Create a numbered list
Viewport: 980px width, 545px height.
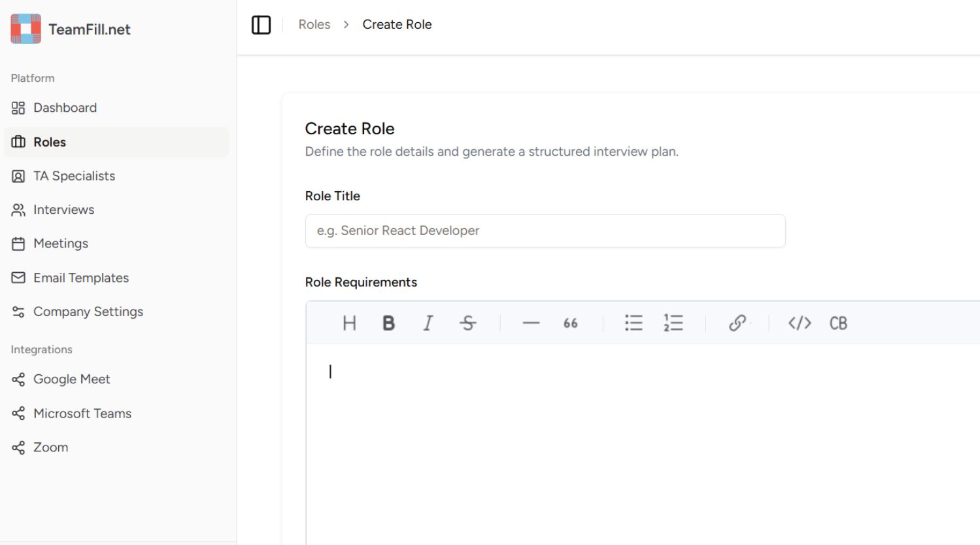click(x=673, y=323)
